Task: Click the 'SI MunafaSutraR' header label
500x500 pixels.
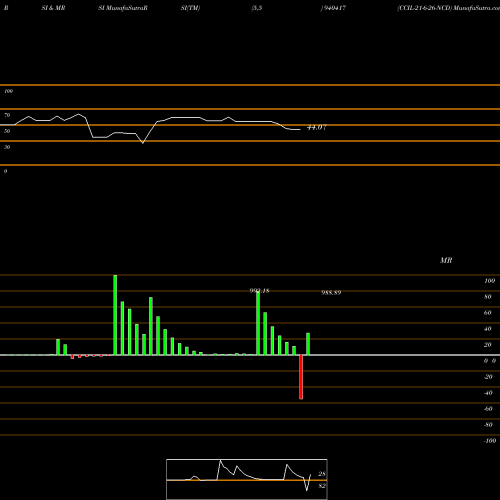Action: tap(123, 8)
